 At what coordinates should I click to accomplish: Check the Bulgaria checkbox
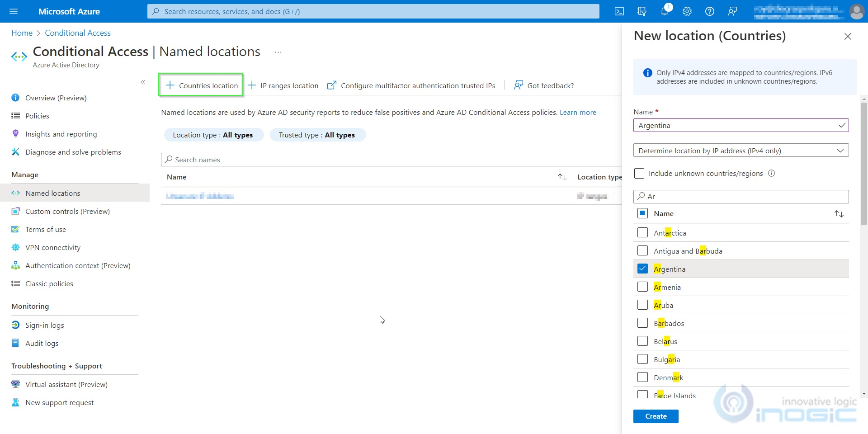point(642,359)
